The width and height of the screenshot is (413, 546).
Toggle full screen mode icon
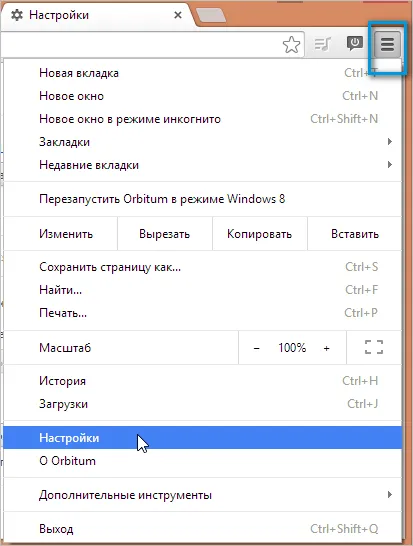374,347
